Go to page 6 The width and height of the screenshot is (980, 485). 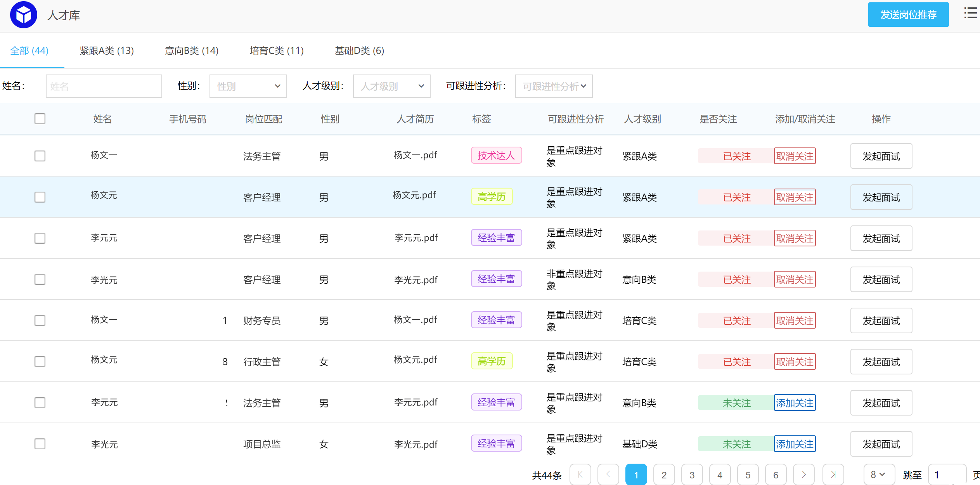(x=776, y=475)
